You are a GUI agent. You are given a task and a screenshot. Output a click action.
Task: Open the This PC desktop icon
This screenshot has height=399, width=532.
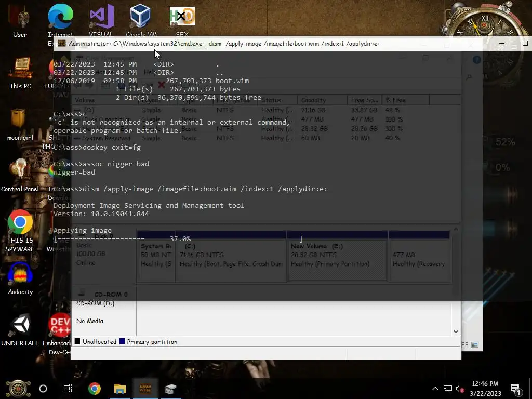[20, 73]
